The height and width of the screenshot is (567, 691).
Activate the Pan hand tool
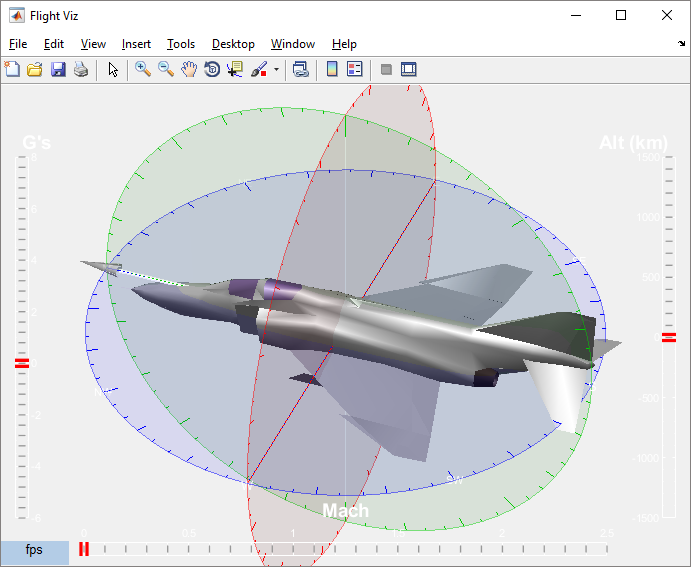click(189, 69)
